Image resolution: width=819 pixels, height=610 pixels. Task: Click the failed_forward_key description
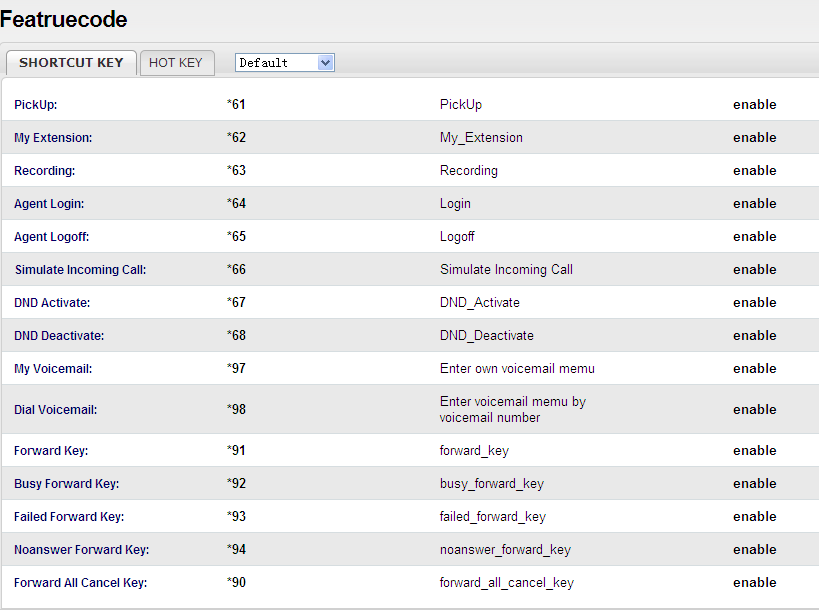493,517
